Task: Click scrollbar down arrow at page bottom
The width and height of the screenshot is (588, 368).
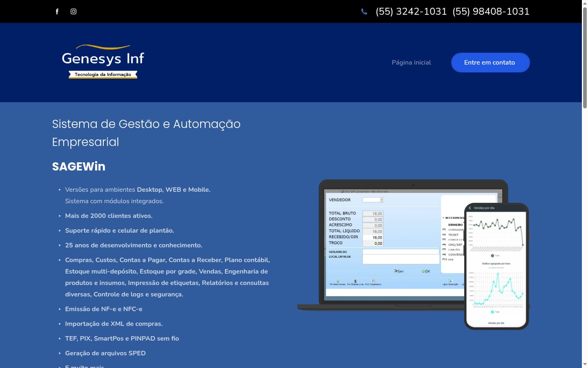Action: [585, 364]
